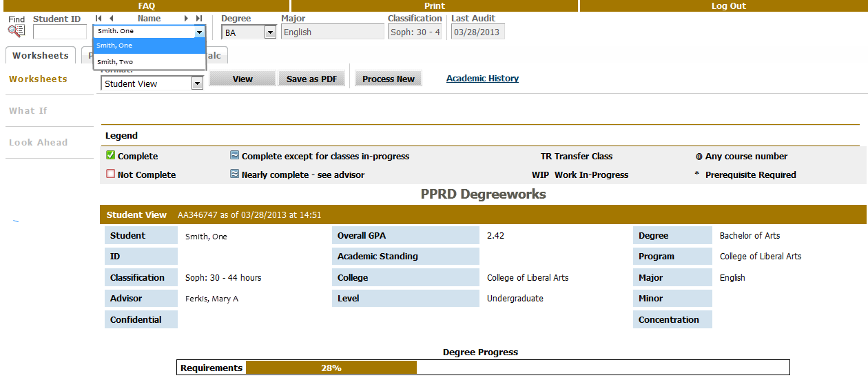Expand the Format Student View dropdown

click(197, 83)
